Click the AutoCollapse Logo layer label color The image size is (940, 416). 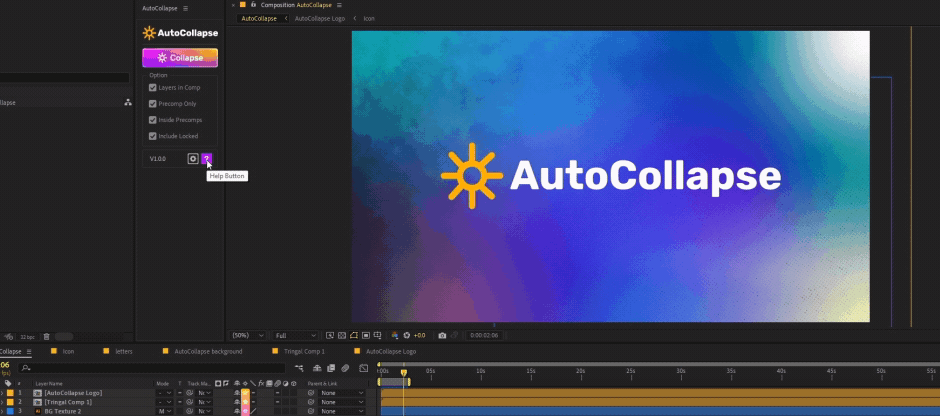[x=10, y=393]
